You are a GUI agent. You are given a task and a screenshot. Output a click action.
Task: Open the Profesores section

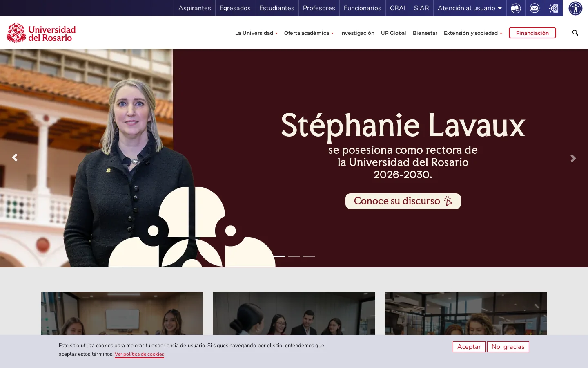click(x=319, y=8)
